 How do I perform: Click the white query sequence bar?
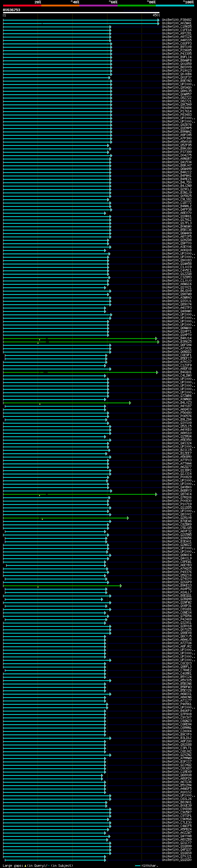(x=81, y=13)
